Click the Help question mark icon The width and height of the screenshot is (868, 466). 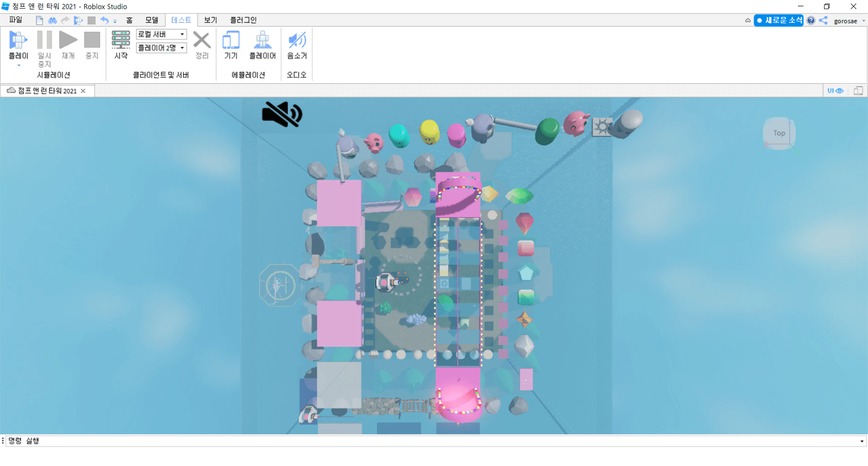pyautogui.click(x=811, y=20)
